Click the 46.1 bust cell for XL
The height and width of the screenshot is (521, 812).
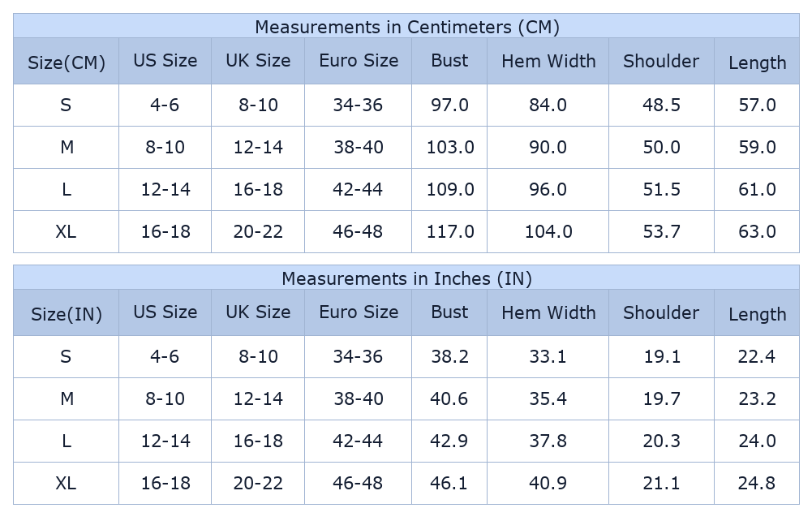(x=449, y=484)
